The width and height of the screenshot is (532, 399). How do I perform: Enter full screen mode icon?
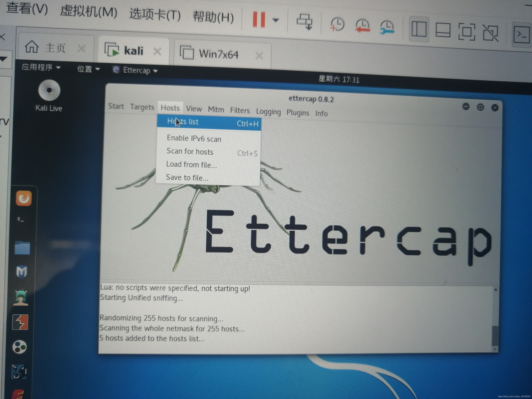pos(467,32)
